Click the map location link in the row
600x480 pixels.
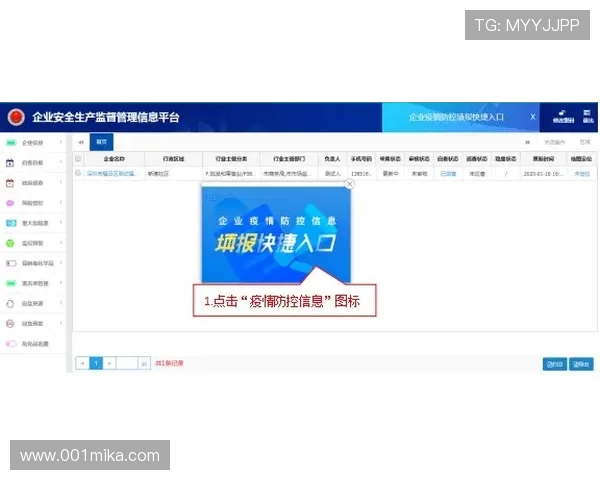point(582,174)
